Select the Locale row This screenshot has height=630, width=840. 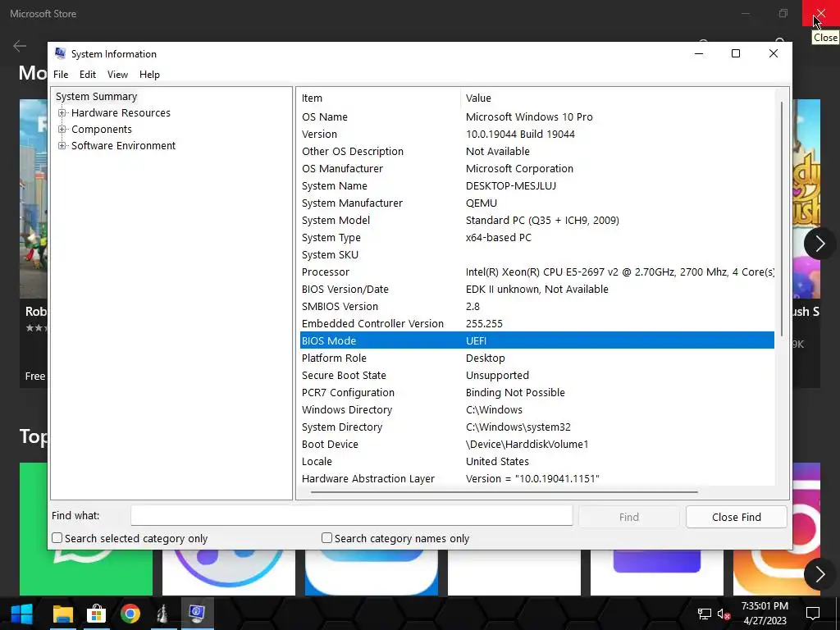click(x=536, y=461)
